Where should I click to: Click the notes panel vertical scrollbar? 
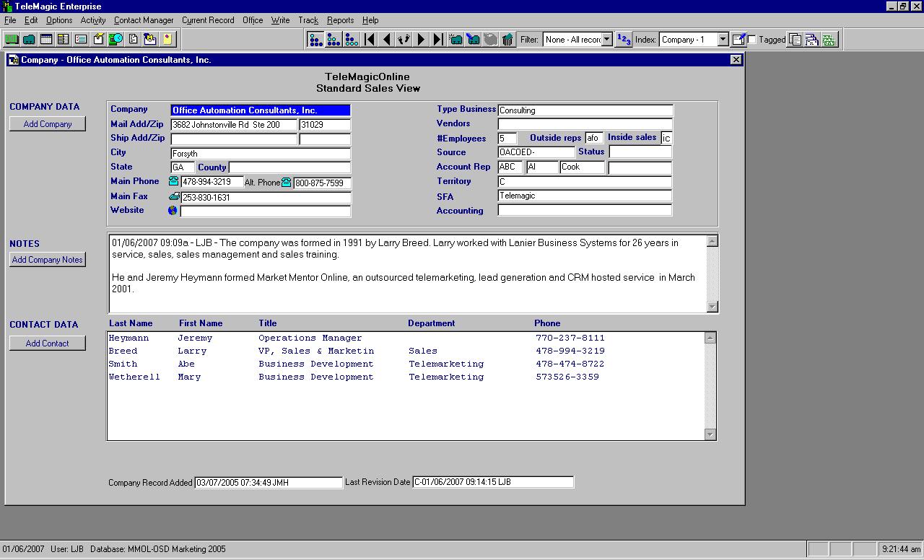pyautogui.click(x=713, y=274)
